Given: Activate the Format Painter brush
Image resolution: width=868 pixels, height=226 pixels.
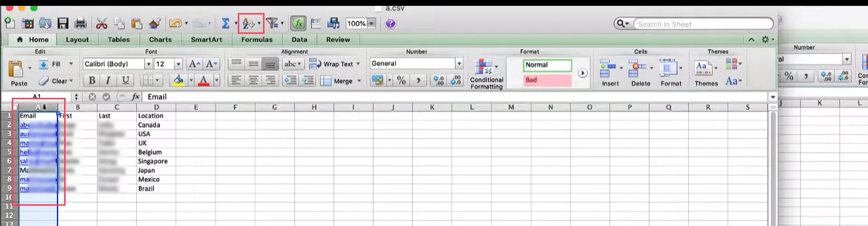Looking at the screenshot, I should point(155,23).
